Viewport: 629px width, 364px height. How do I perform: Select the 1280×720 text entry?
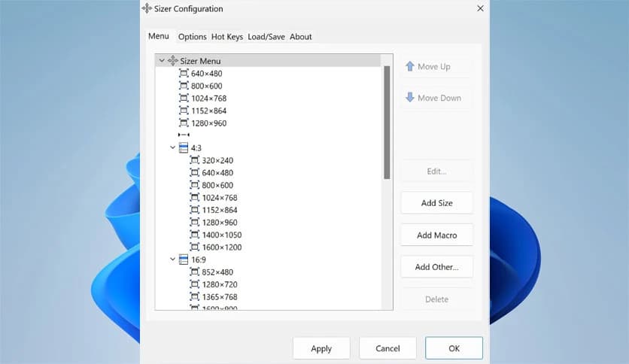[220, 284]
